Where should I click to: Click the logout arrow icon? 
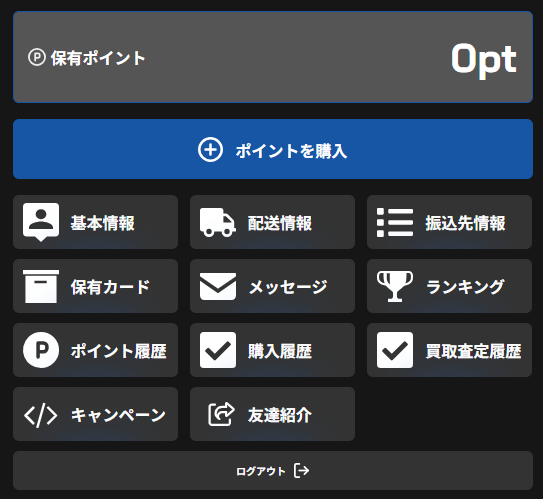(x=302, y=471)
